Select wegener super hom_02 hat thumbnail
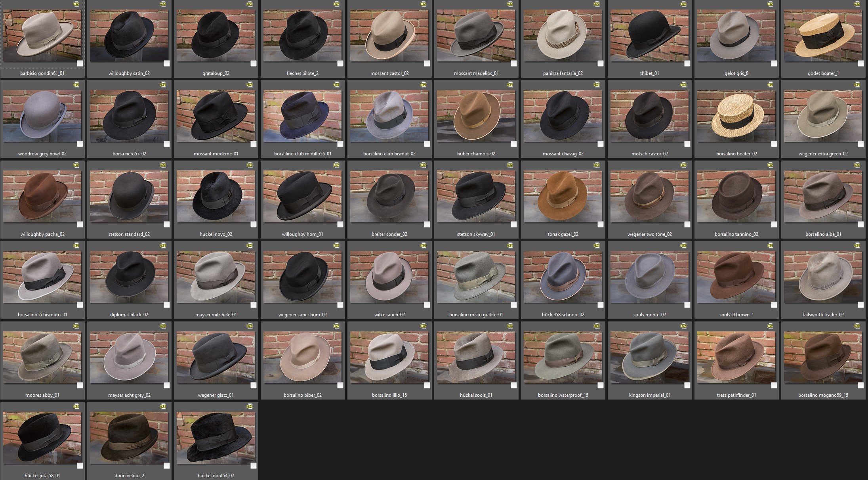 tap(303, 277)
